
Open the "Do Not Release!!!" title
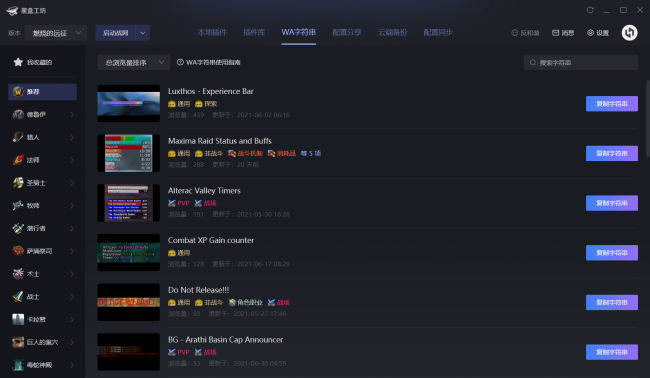[x=199, y=290]
